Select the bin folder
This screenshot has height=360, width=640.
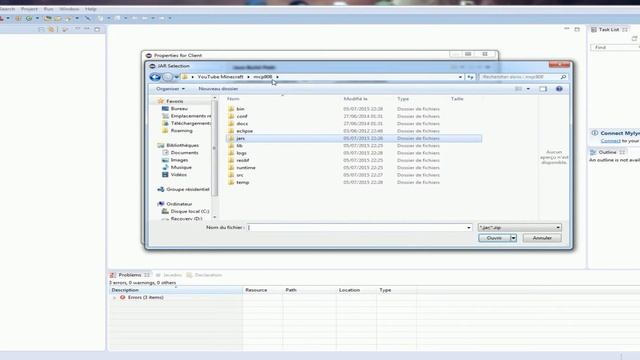pos(240,109)
